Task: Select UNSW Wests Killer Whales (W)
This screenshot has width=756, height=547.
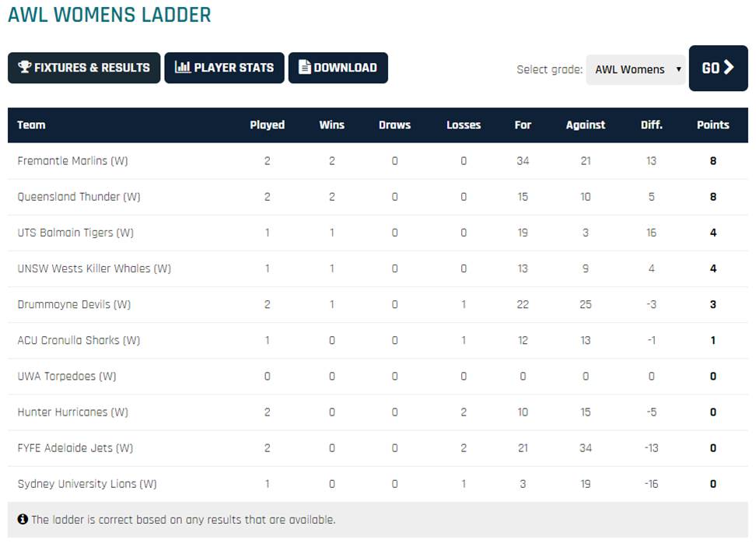Action: click(x=95, y=268)
